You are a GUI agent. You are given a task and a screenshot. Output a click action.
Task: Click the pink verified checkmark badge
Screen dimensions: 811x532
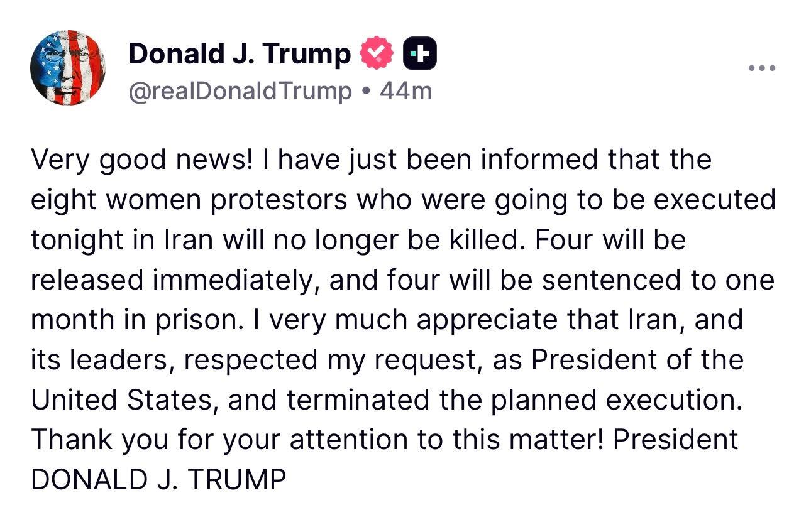pyautogui.click(x=377, y=53)
